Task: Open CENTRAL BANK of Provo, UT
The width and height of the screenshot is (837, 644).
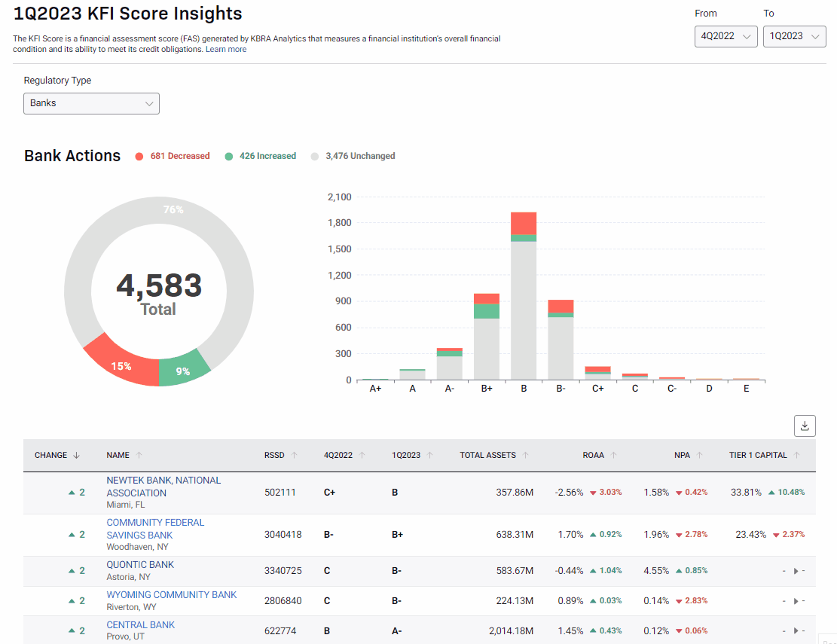Action: 140,624
